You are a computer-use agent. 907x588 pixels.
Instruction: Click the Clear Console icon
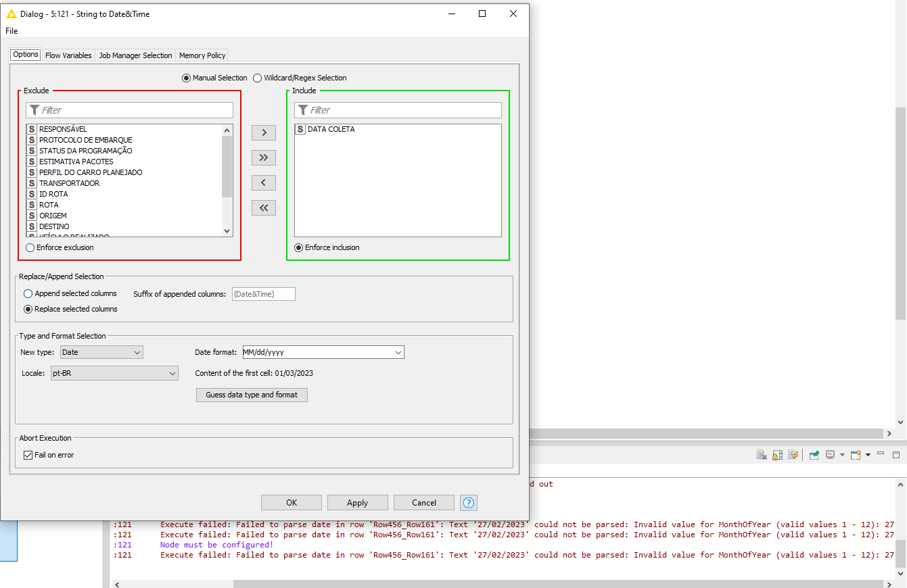pos(762,455)
